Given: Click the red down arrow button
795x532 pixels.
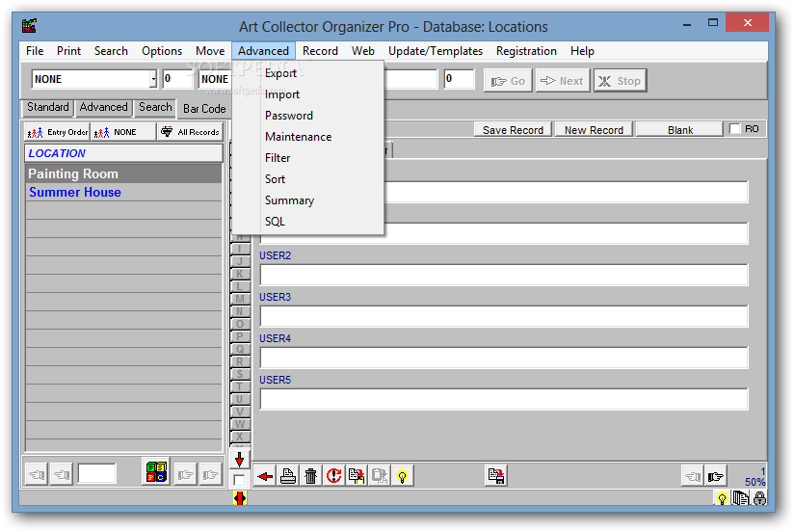Looking at the screenshot, I should (239, 460).
